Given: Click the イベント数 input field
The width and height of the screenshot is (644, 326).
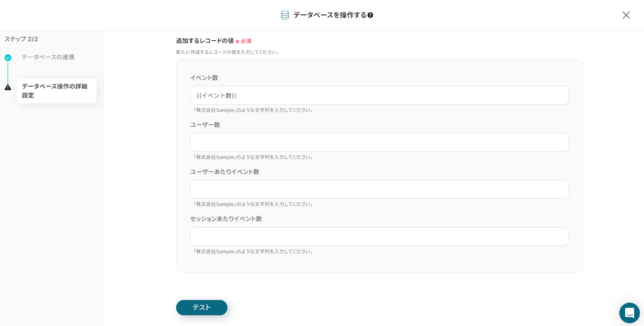Looking at the screenshot, I should (x=379, y=96).
